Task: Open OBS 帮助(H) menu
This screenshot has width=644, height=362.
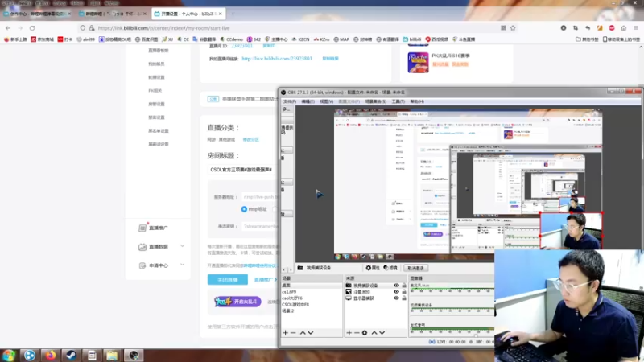Action: (x=417, y=101)
